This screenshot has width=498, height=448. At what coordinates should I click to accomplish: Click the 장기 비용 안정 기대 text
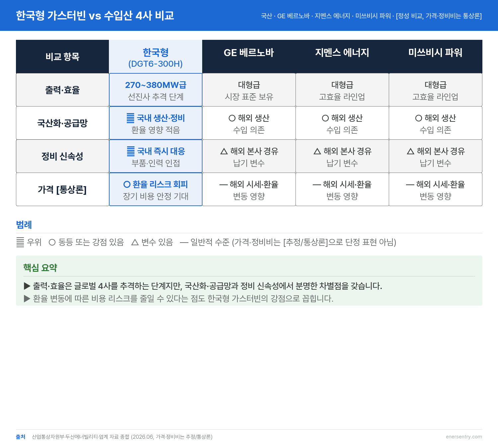[156, 196]
